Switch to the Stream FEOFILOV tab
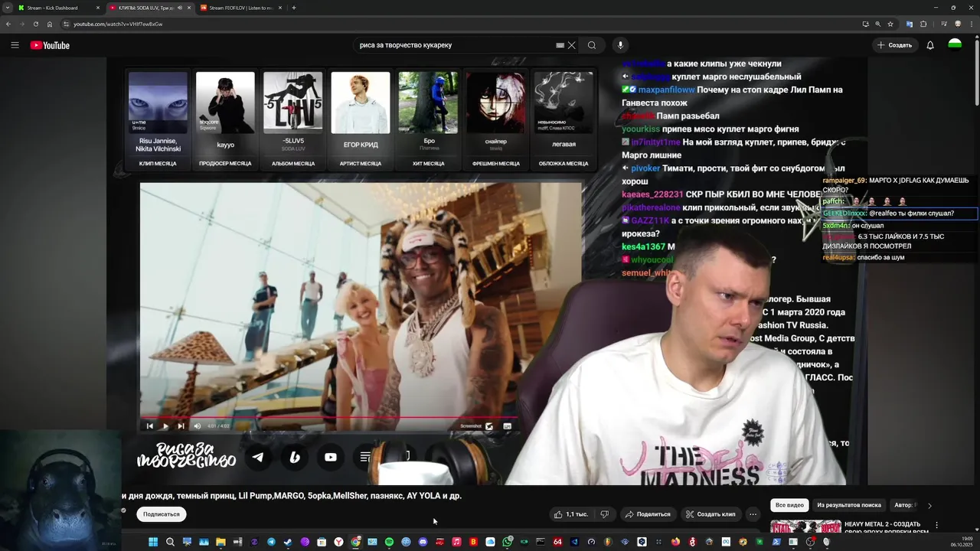 coord(240,8)
